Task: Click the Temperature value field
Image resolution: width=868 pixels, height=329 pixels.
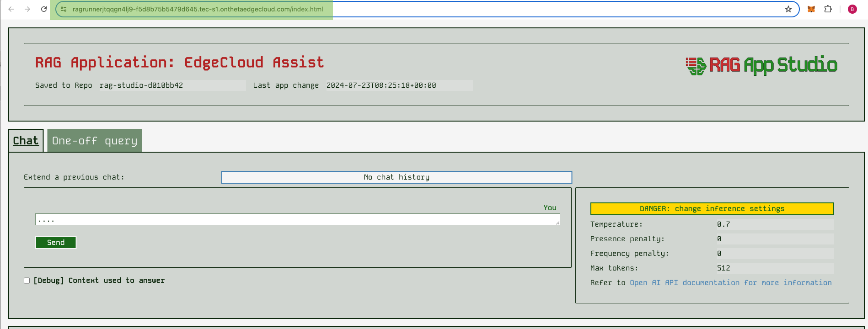Action: pos(774,224)
